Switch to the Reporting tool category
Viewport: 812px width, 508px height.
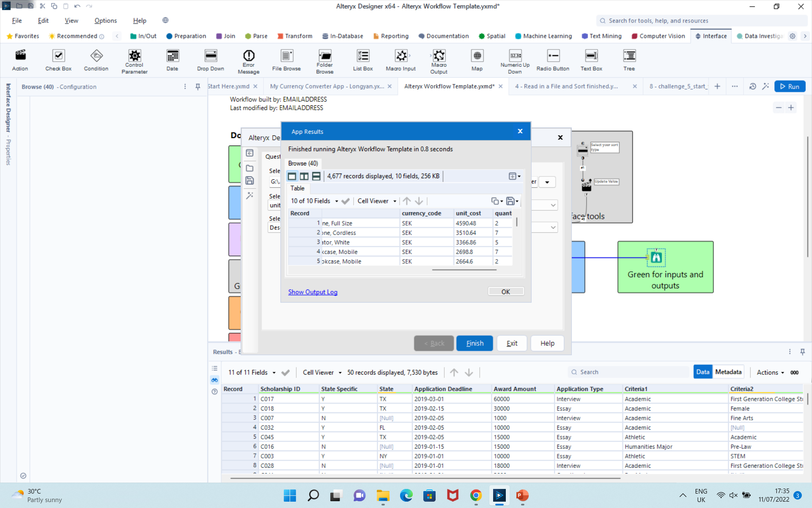point(391,36)
